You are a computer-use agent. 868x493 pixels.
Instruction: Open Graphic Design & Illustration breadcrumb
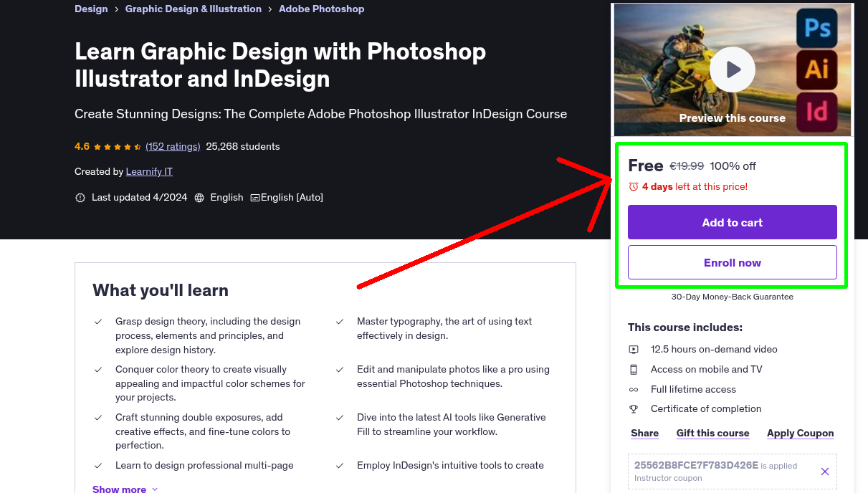pyautogui.click(x=194, y=9)
